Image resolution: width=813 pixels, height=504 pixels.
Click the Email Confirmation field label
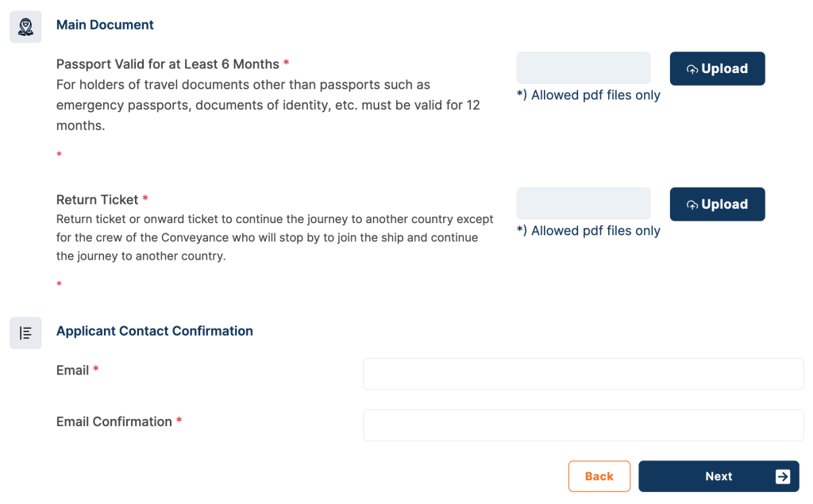[x=114, y=422]
